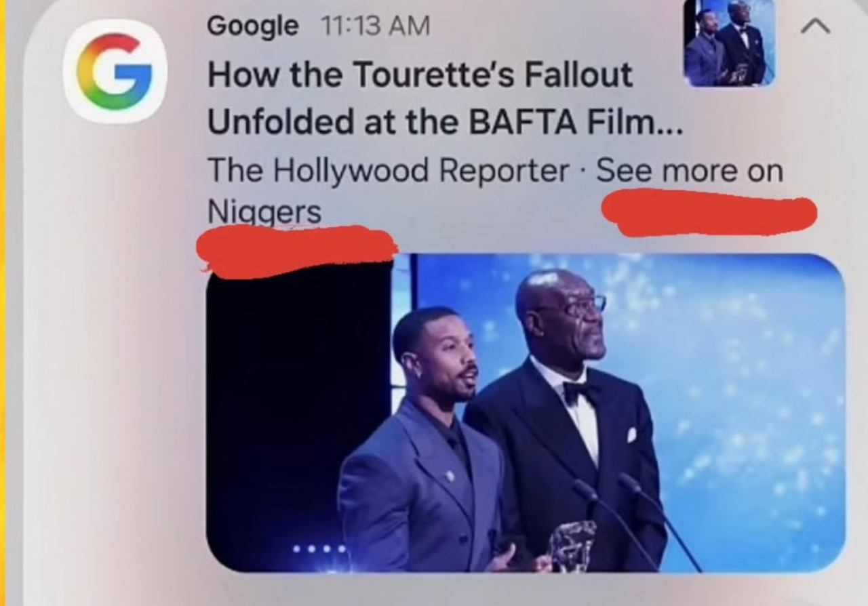Tap the See more on link
Image resolution: width=868 pixels, height=606 pixels.
[x=689, y=170]
